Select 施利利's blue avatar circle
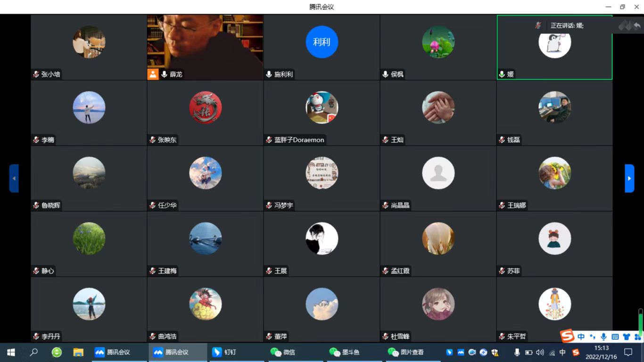Image resolution: width=644 pixels, height=362 pixels. [322, 42]
